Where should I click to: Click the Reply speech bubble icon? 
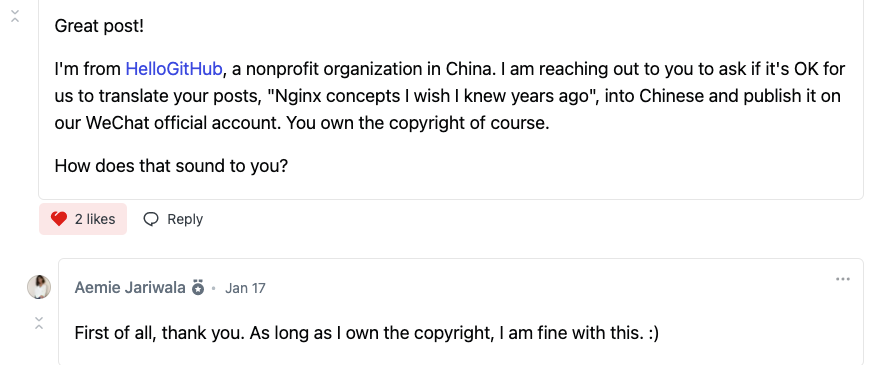click(x=151, y=219)
